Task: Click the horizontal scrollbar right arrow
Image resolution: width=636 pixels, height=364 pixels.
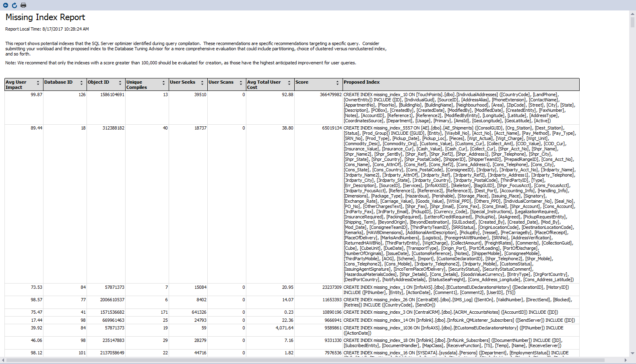Action: (x=626, y=360)
